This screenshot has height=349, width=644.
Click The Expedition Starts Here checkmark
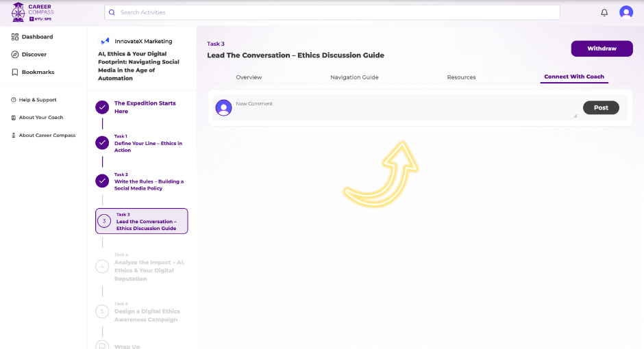(102, 107)
